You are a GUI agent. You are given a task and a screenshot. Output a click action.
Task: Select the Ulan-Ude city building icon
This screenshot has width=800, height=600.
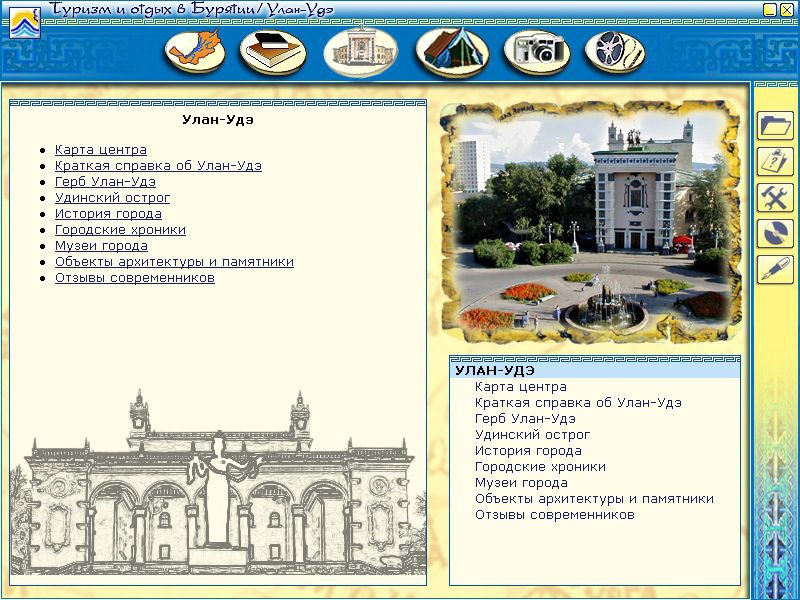click(x=361, y=52)
